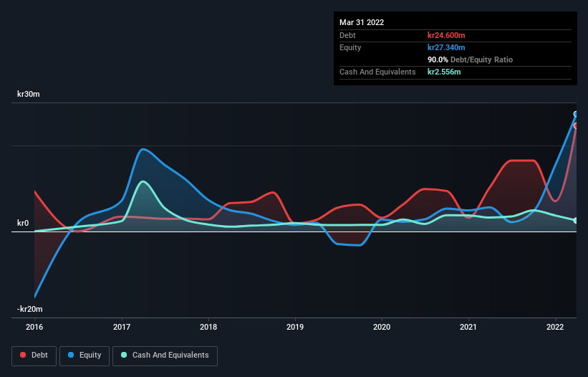This screenshot has width=588, height=377.
Task: Click the kr0 y-axis label
Action: pos(23,223)
